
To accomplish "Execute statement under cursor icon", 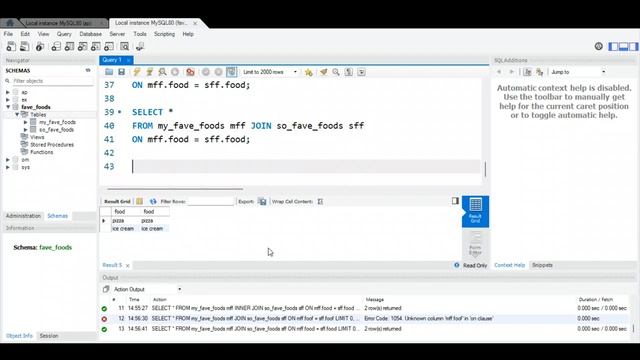I will coord(149,72).
